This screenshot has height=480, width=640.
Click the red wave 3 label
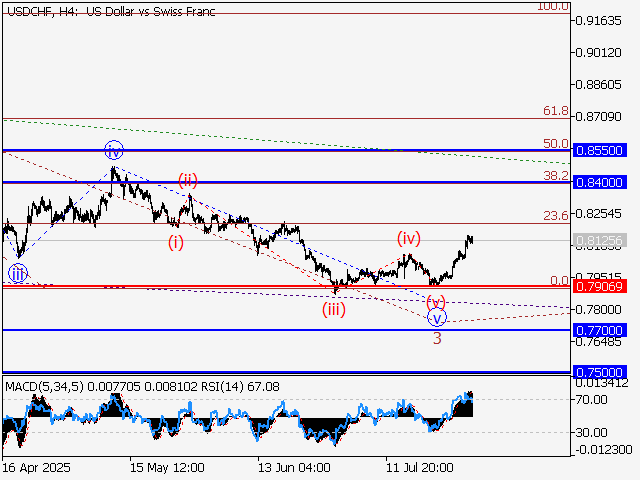437,338
